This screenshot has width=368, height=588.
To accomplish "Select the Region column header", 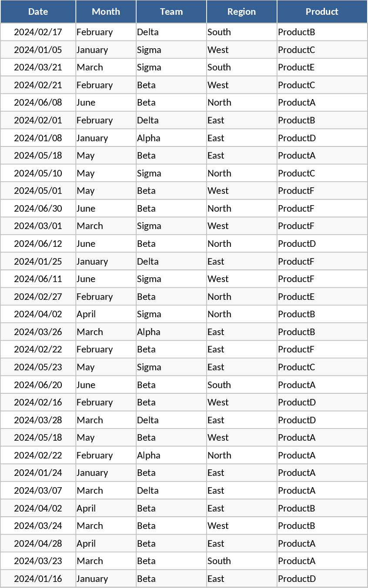I will pos(241,12).
